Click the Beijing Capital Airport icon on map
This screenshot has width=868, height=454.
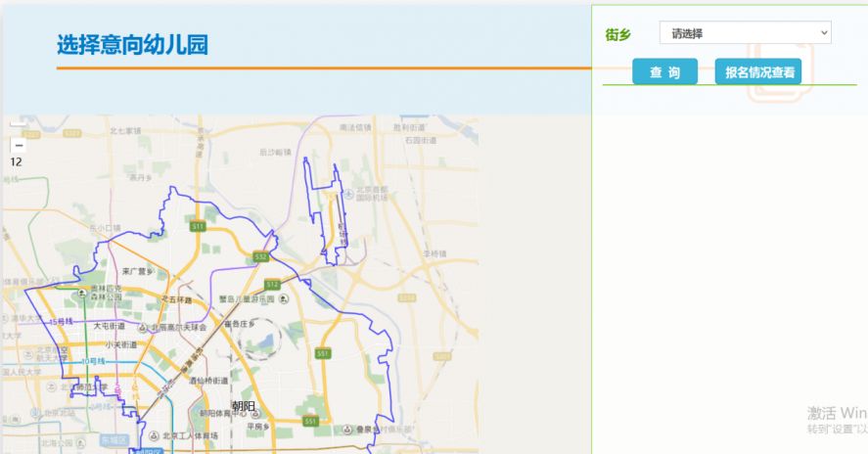pos(348,194)
